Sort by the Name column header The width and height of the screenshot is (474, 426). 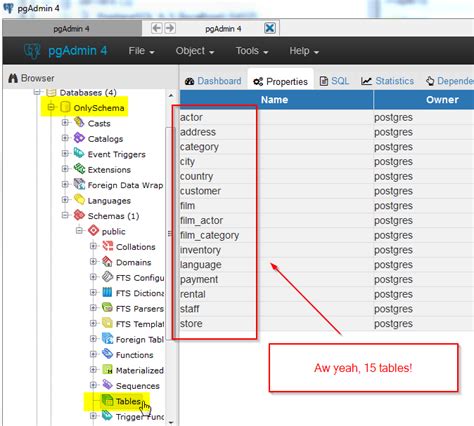pos(276,100)
